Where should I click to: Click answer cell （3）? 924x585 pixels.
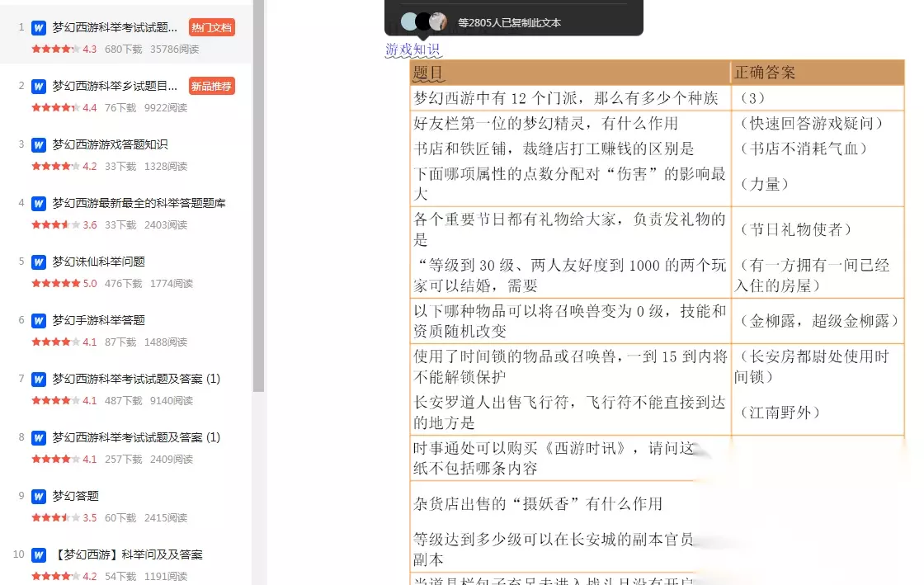[x=752, y=98]
